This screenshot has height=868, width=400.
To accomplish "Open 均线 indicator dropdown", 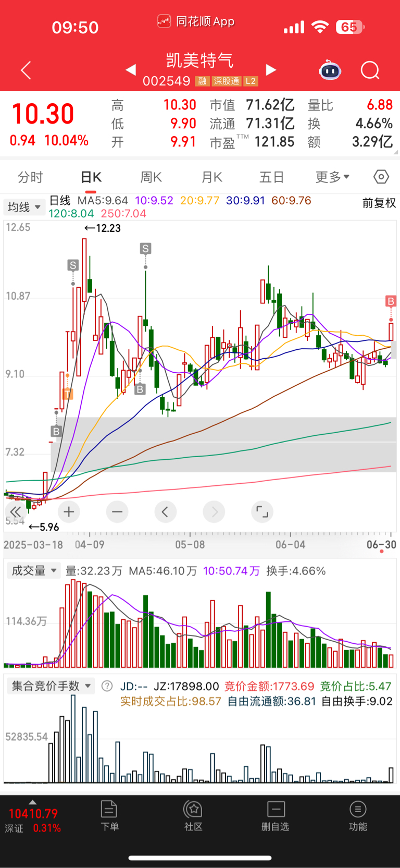I will click(x=24, y=207).
